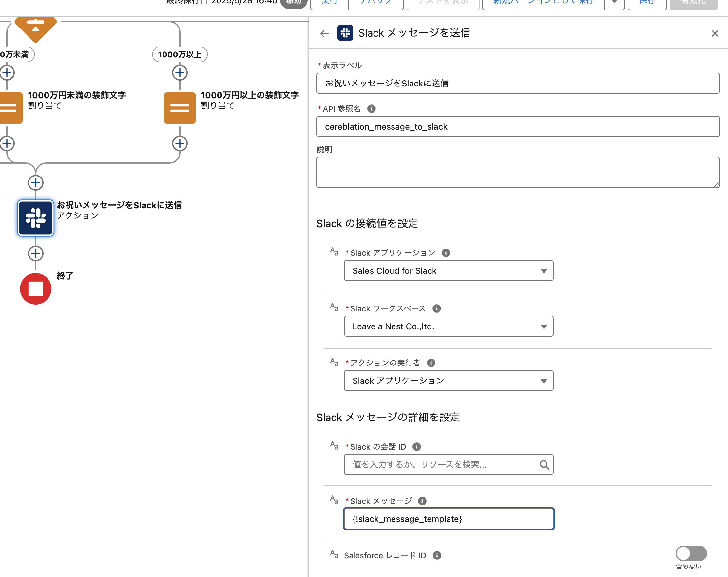Viewport: 728px width, 577px height.
Task: Click the add-element plus below the 1000万以上 label
Action: point(180,73)
